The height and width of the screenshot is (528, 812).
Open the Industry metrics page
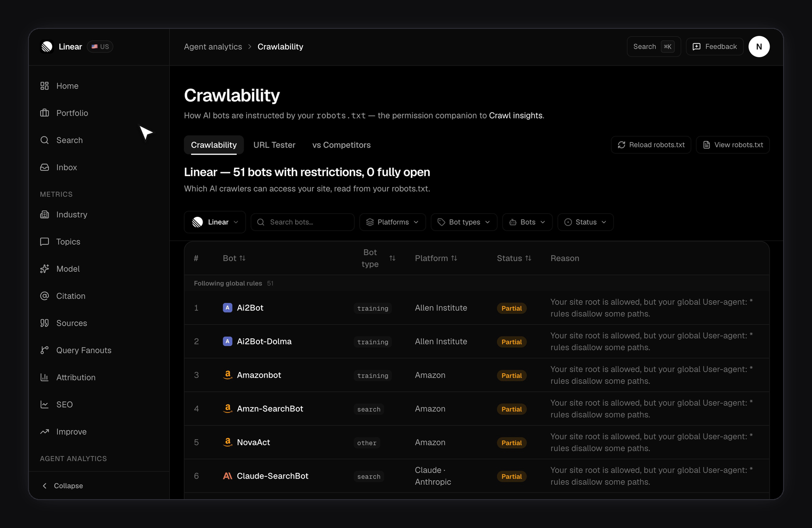71,215
